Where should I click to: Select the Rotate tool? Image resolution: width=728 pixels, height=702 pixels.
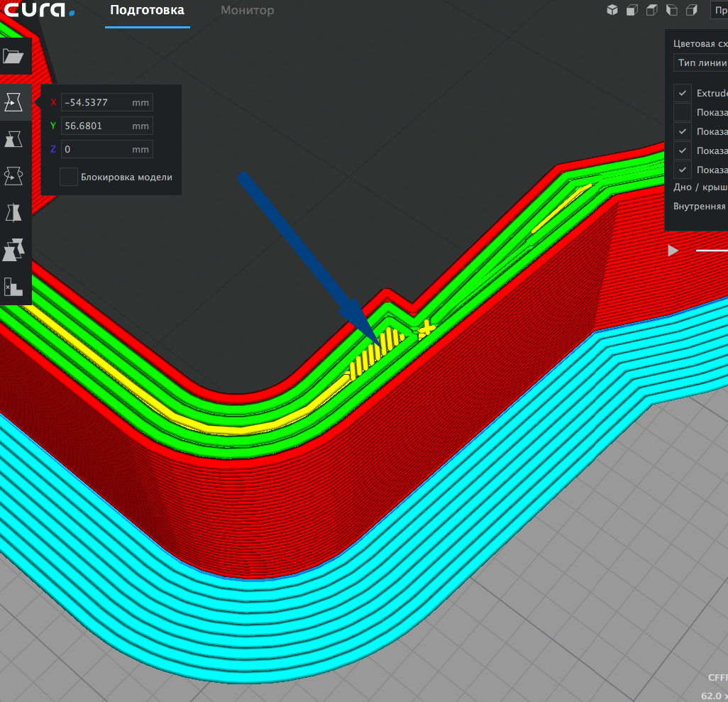point(14,175)
